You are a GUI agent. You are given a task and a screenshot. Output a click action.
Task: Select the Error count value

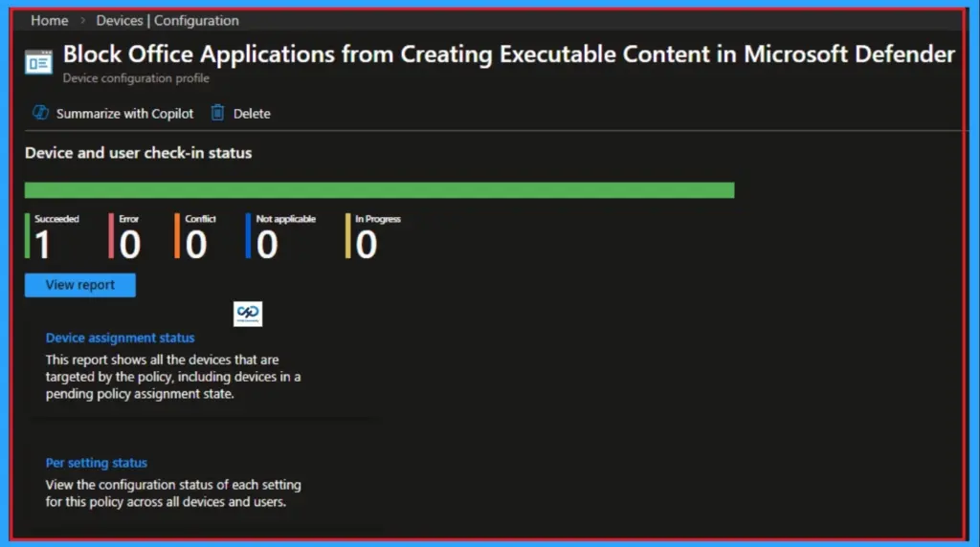(130, 245)
